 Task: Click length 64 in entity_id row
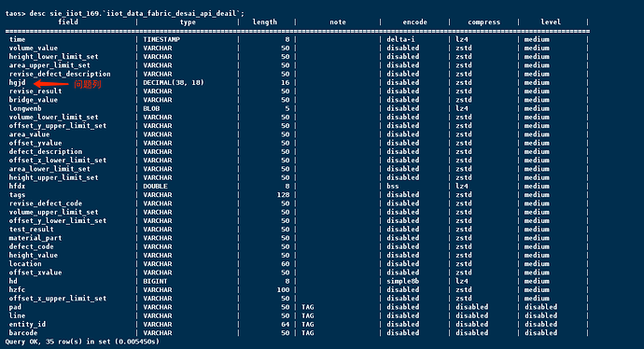tap(286, 324)
